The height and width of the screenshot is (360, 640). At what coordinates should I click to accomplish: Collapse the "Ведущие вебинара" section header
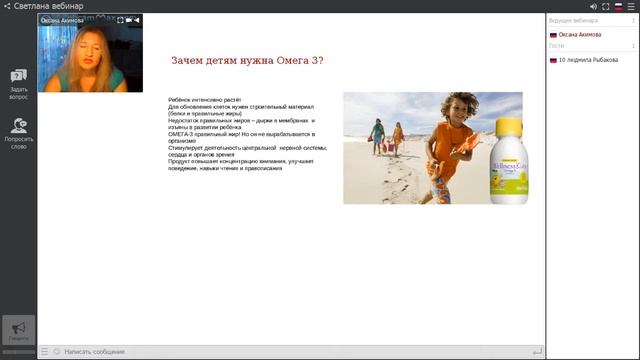pyautogui.click(x=592, y=20)
